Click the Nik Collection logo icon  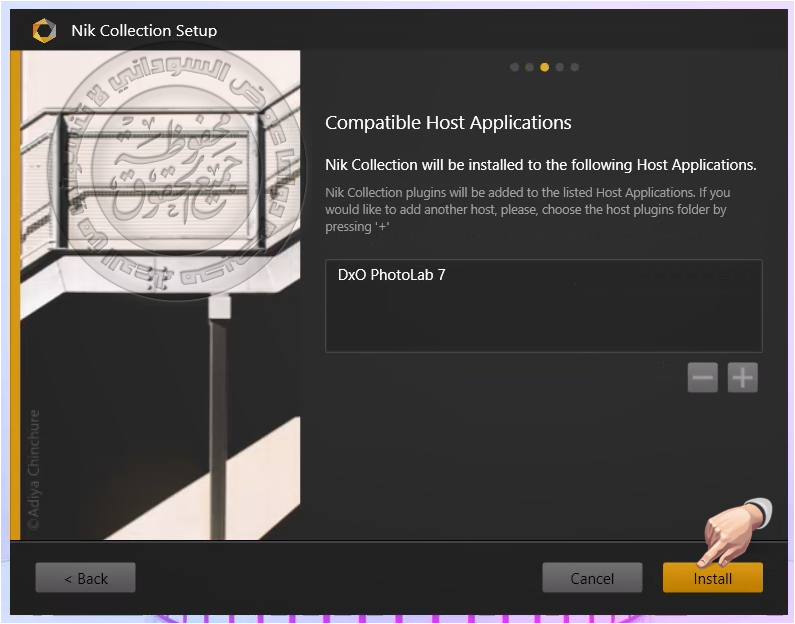pos(44,30)
